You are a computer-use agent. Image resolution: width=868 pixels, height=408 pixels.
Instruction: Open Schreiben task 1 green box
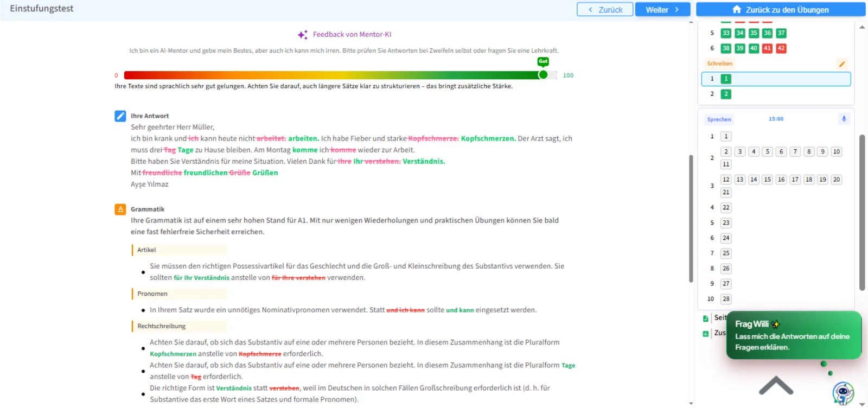click(x=726, y=79)
